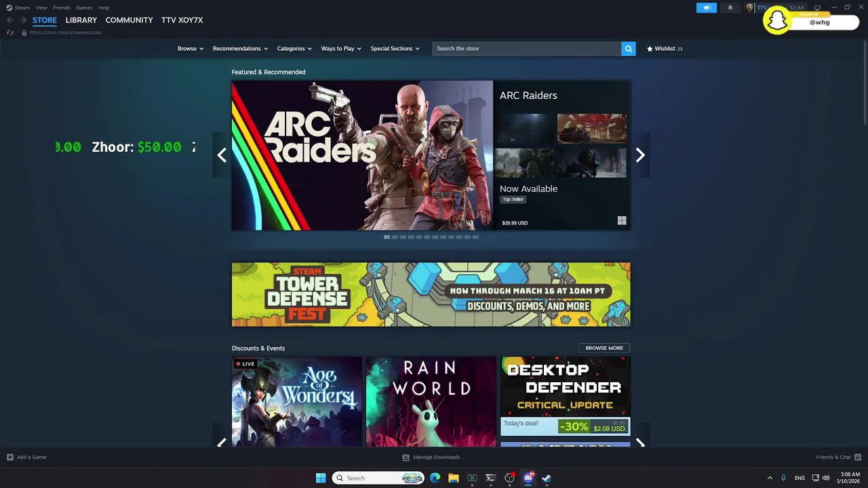
Task: Click the store URL address text
Action: click(x=66, y=33)
